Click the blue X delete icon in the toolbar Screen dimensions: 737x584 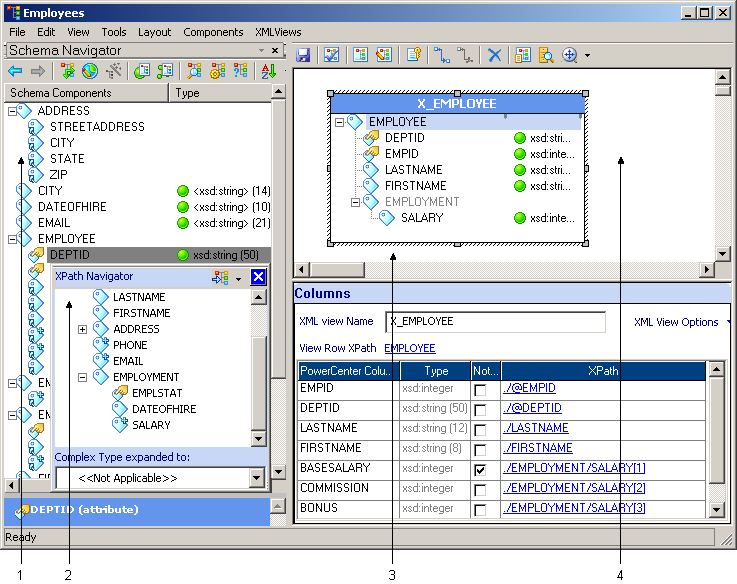tap(494, 55)
